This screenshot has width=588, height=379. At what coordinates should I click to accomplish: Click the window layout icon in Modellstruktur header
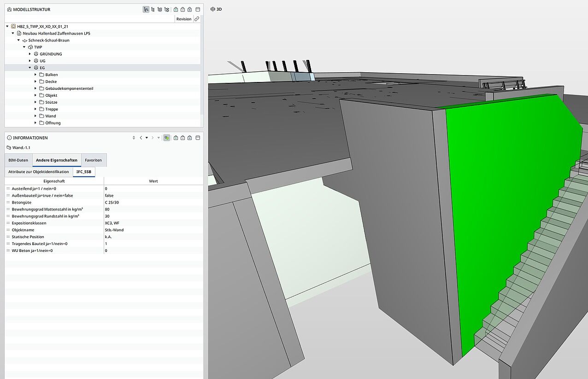(x=198, y=9)
